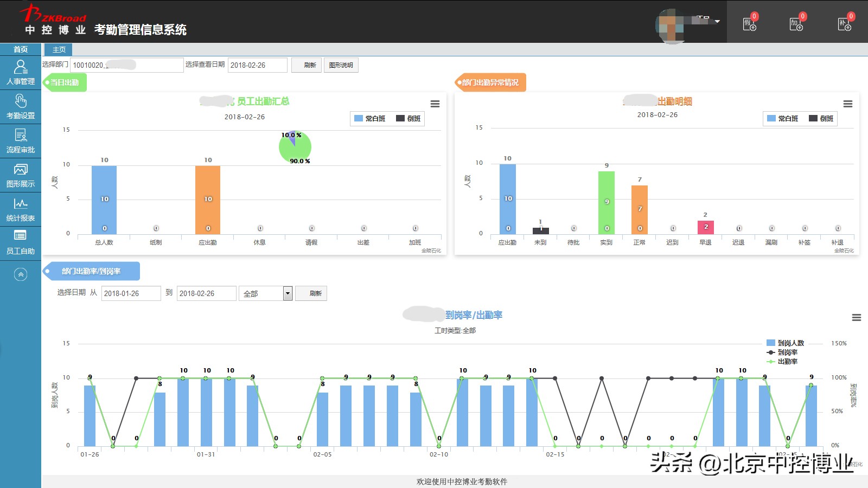Open the user account dropdown arrow in header
Image resolution: width=868 pixels, height=488 pixels.
point(717,22)
